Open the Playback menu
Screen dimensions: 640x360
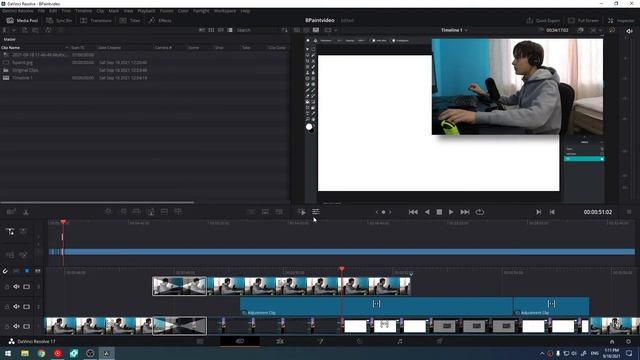146,11
